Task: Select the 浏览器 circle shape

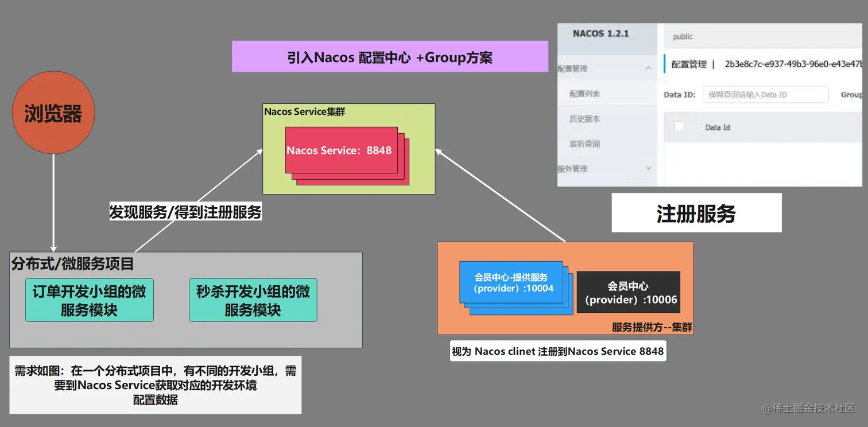Action: pyautogui.click(x=53, y=112)
